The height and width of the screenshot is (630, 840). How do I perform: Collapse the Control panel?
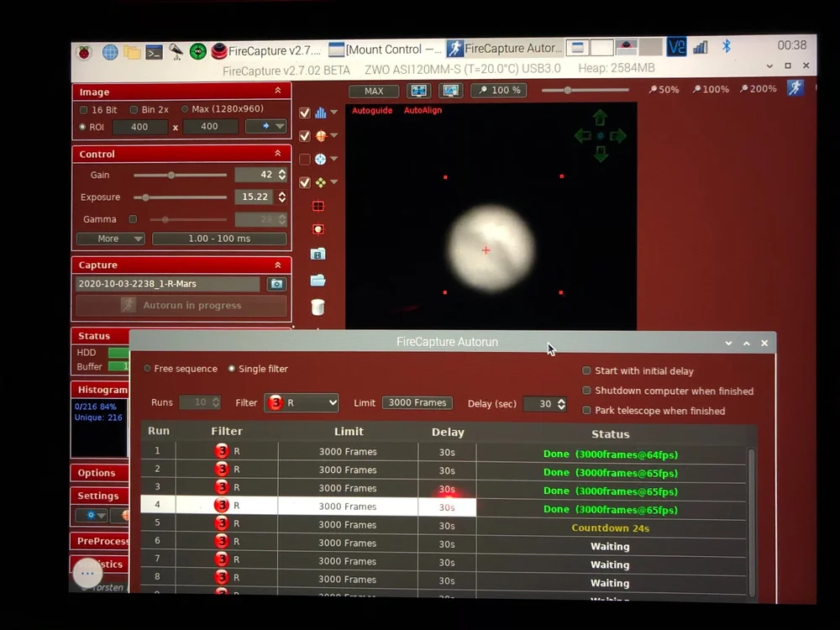[277, 153]
